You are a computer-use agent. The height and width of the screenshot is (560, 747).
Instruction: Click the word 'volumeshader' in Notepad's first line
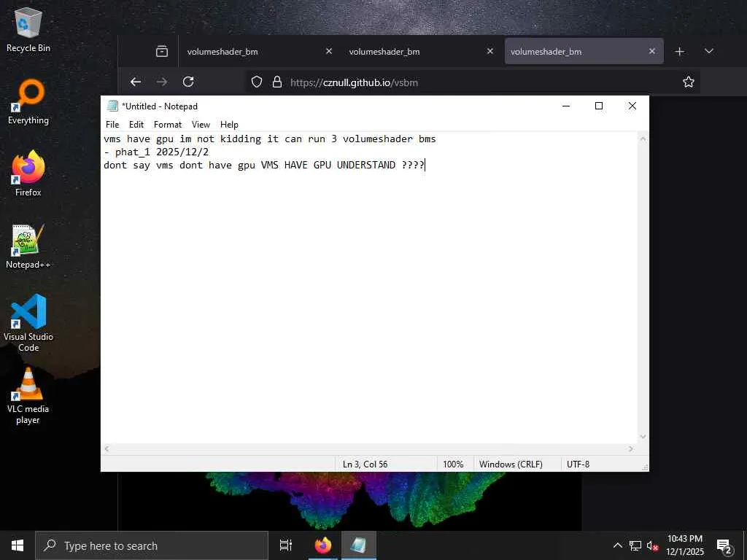[x=378, y=139]
